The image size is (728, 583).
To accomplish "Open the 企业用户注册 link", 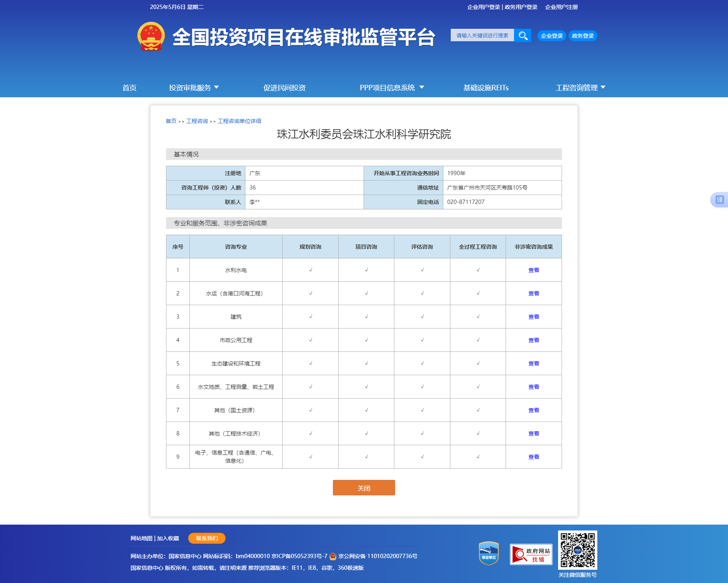I will (561, 7).
